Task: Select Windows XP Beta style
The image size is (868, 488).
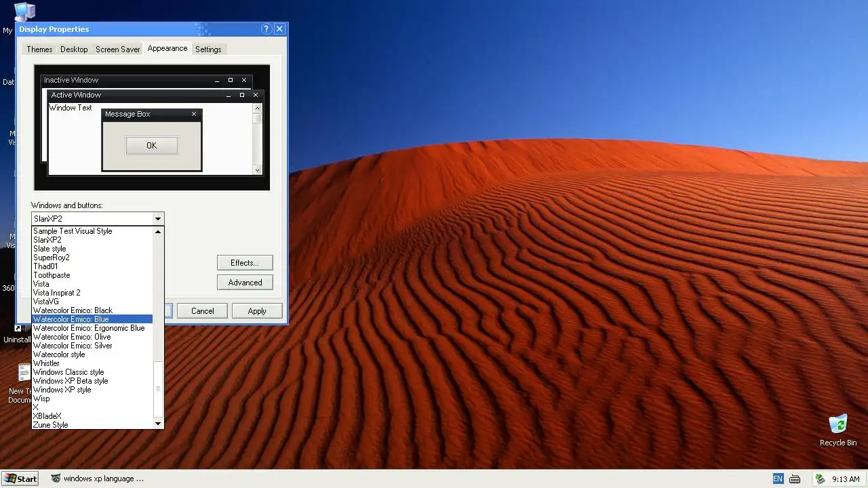Action: click(x=92, y=381)
